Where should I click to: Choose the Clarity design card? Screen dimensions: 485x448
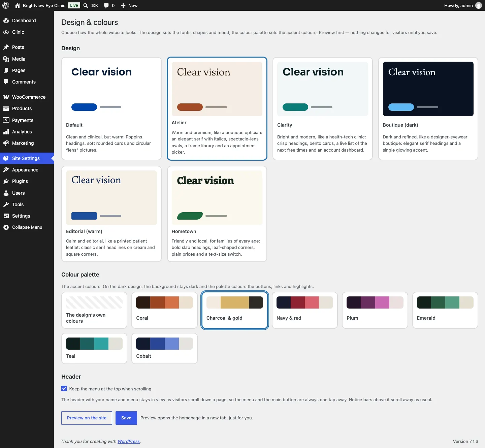tap(323, 108)
